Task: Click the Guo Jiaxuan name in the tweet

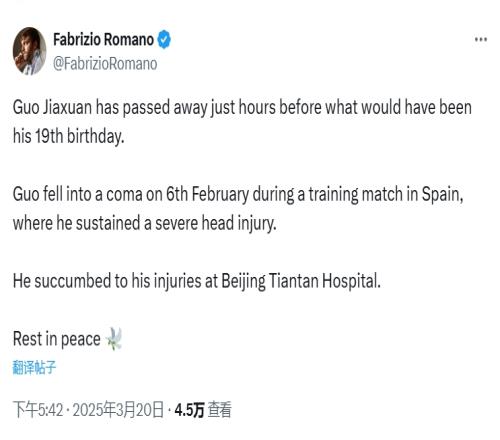Action: [52, 108]
